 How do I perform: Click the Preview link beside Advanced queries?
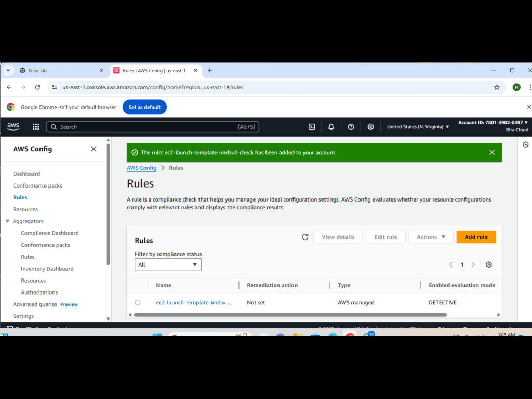69,304
